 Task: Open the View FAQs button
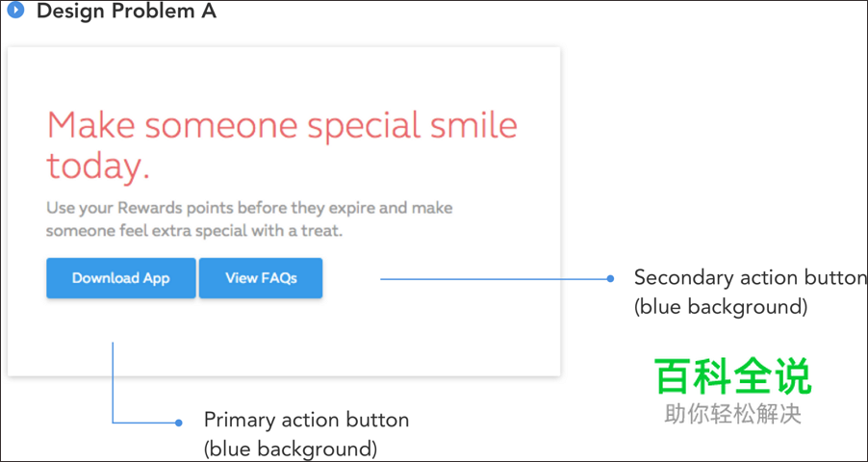[261, 278]
